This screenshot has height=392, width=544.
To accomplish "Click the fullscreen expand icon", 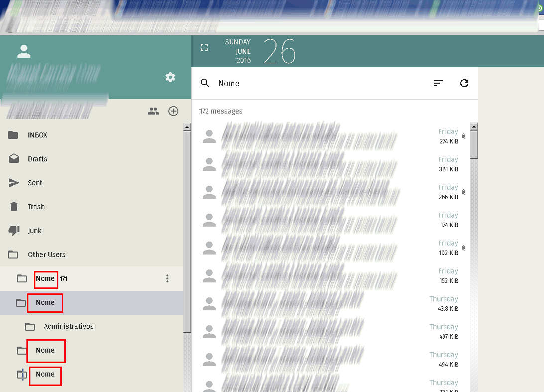I will (204, 48).
